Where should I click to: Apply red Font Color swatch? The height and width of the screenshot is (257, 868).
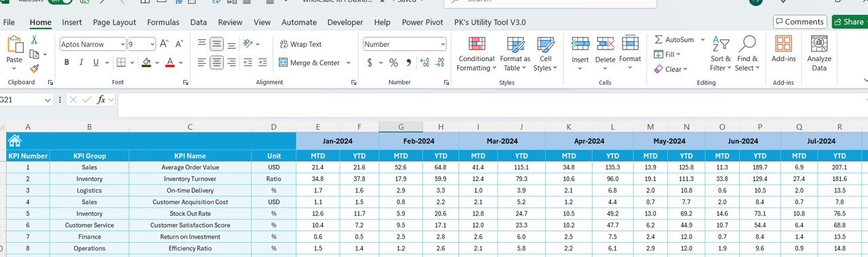coord(170,62)
